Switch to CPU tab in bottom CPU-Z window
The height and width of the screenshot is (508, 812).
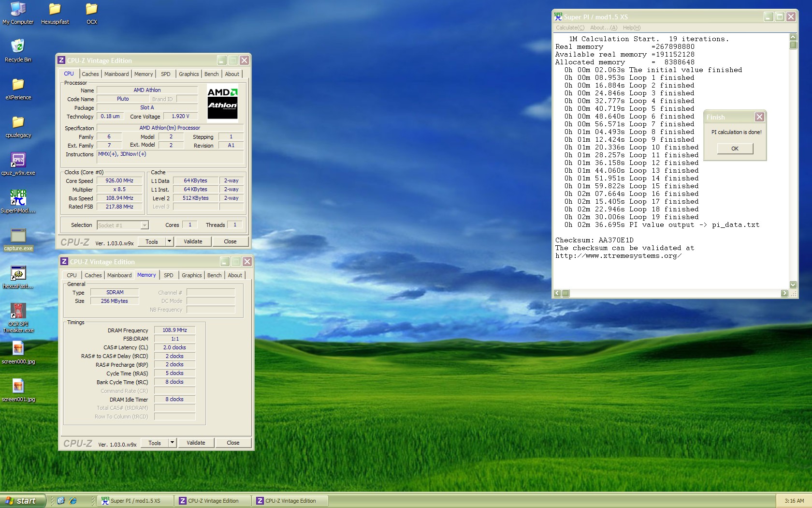point(72,275)
